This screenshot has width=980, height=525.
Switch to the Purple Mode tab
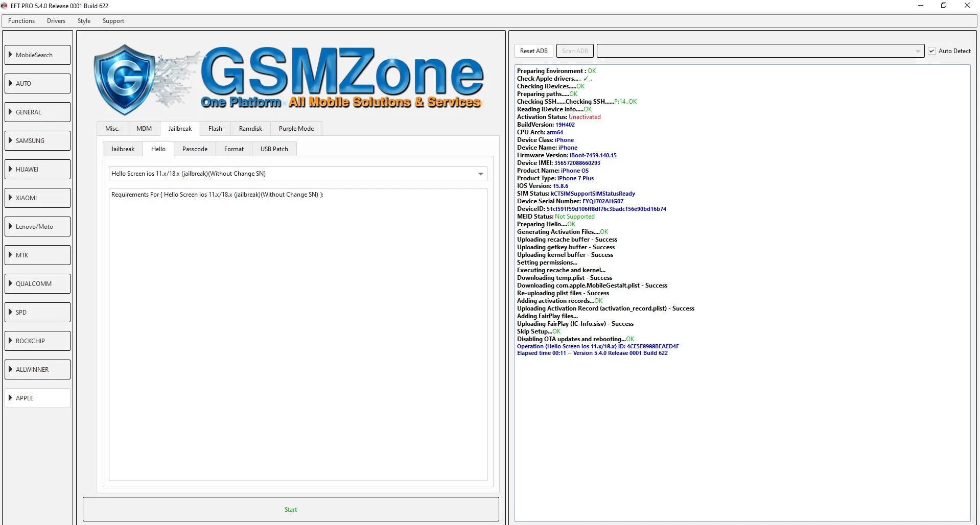pyautogui.click(x=296, y=129)
